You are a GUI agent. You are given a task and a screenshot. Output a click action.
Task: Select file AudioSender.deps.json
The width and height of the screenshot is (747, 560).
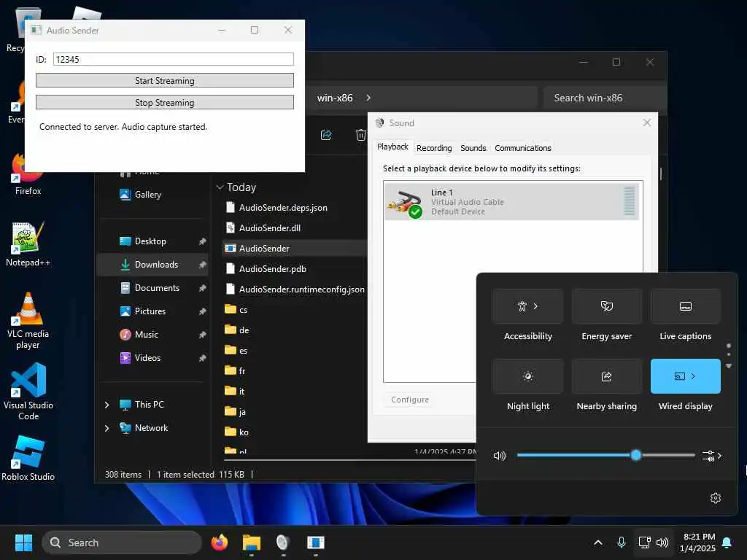tap(283, 208)
